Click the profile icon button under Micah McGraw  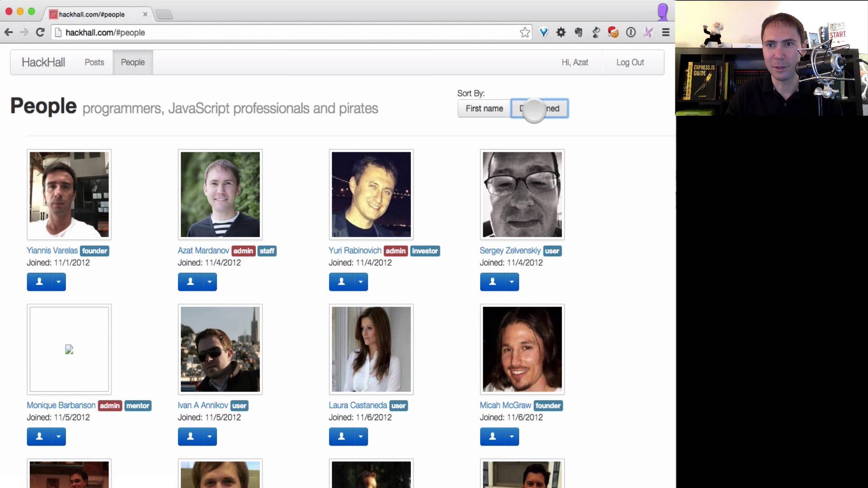click(x=492, y=436)
